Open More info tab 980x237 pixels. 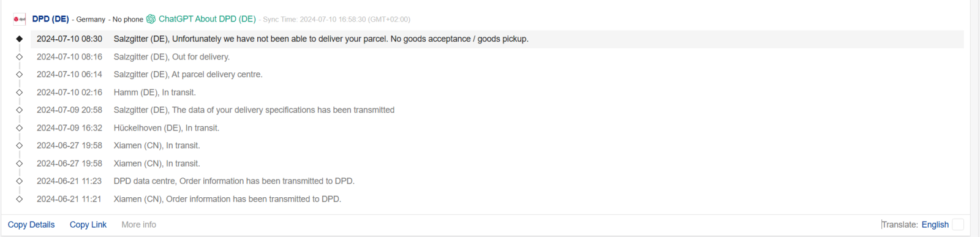(138, 225)
